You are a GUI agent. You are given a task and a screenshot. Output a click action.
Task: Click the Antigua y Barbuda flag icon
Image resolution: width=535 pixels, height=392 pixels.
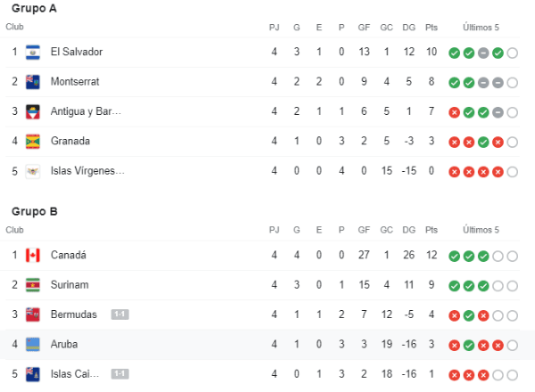tap(33, 111)
